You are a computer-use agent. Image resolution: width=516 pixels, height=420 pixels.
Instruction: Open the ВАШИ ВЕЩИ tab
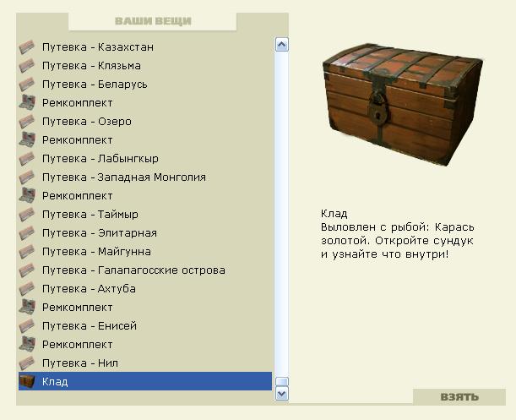point(153,21)
